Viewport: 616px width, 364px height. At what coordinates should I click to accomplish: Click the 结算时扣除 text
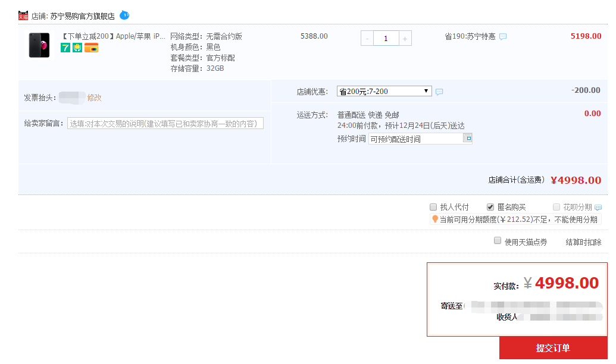(x=583, y=242)
